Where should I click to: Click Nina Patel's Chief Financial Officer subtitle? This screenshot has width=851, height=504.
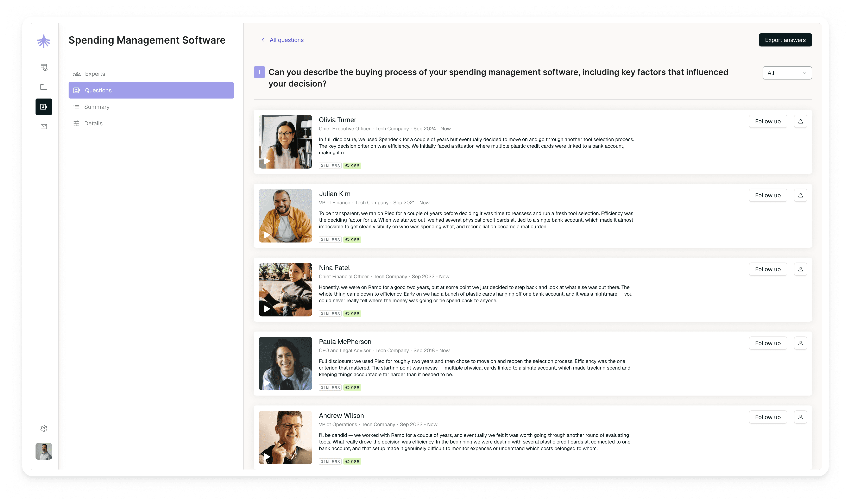344,277
